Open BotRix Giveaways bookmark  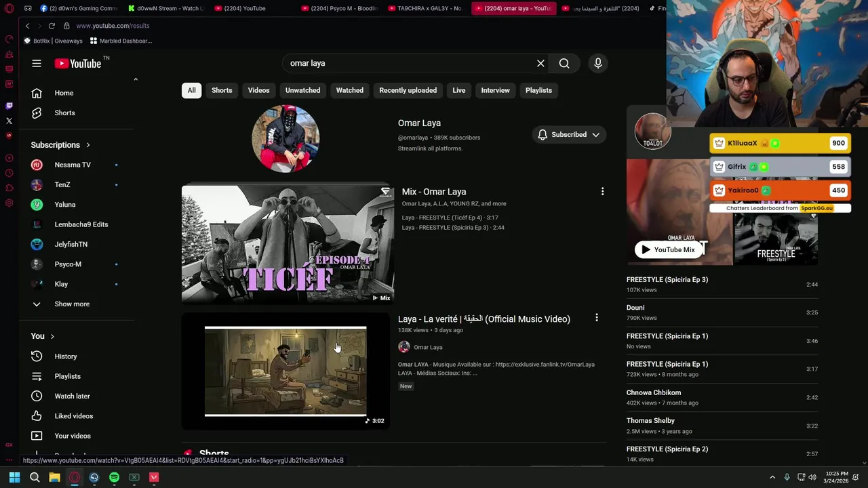click(x=53, y=41)
